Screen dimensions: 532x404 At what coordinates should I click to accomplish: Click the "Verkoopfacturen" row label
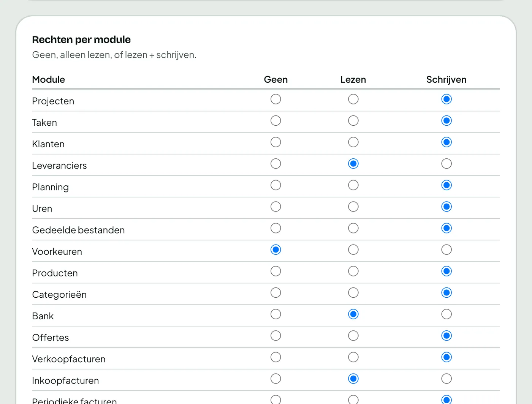(69, 359)
